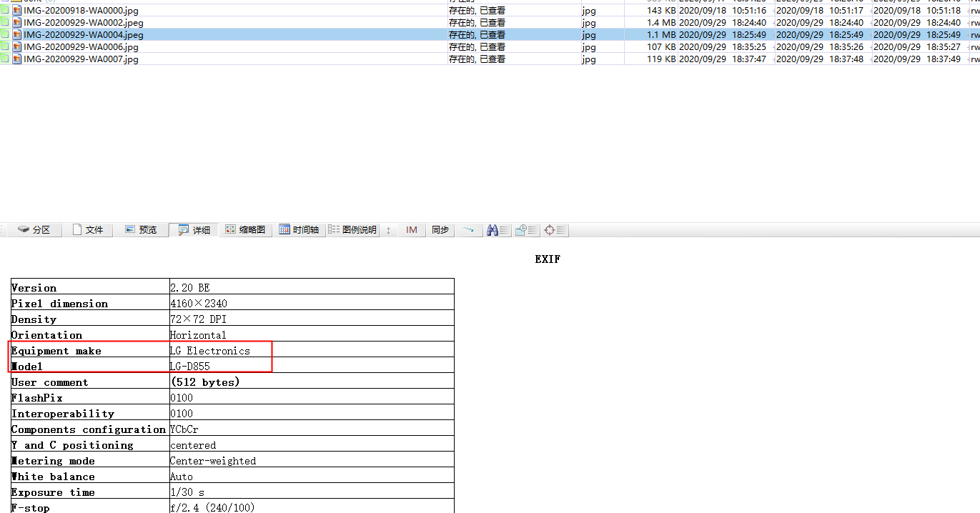The image size is (980, 513).
Task: Click the picture icon of IMG-20200929-WA0002.jpeg
Action: (x=17, y=22)
